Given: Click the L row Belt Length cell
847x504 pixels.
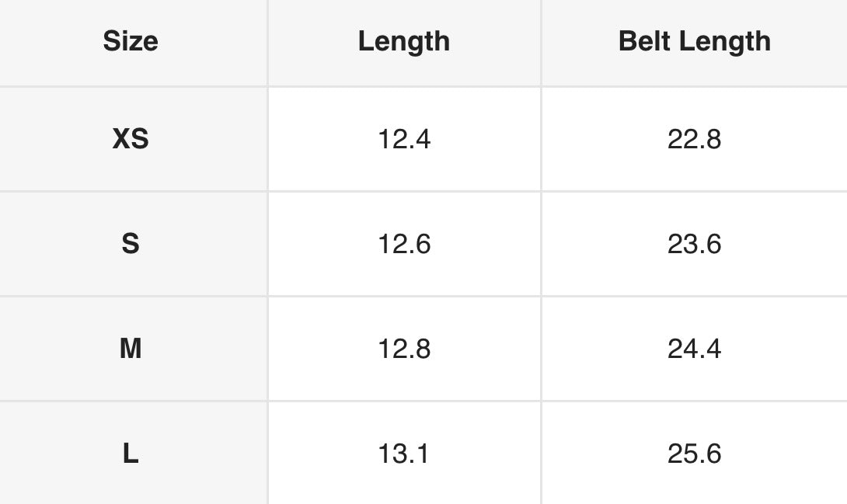Looking at the screenshot, I should click(694, 453).
